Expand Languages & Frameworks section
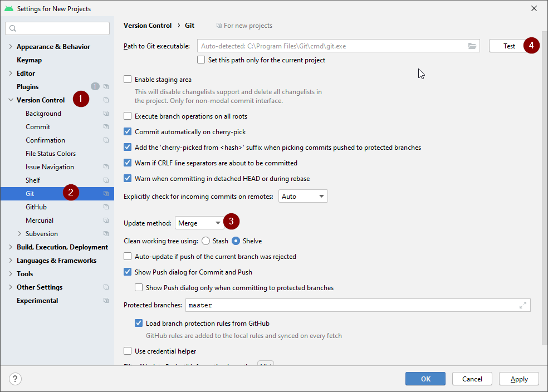 [11, 260]
